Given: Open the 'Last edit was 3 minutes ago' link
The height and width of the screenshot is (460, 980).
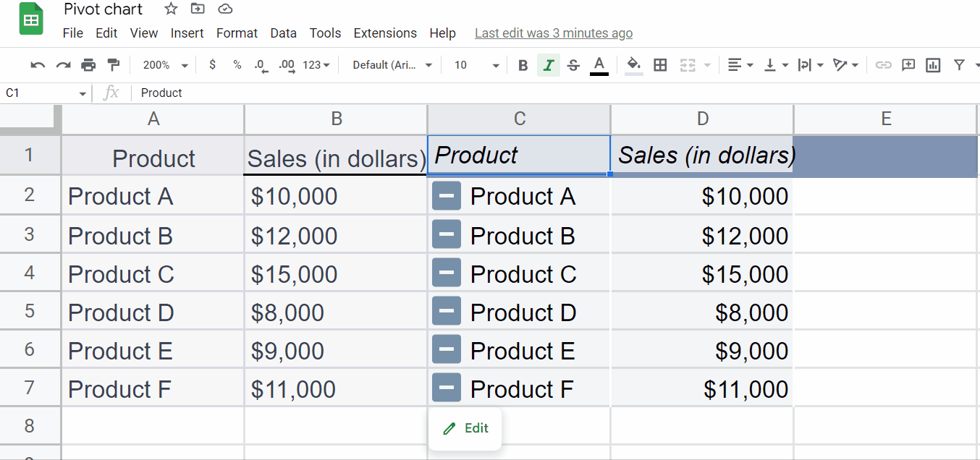Looking at the screenshot, I should click(x=554, y=33).
